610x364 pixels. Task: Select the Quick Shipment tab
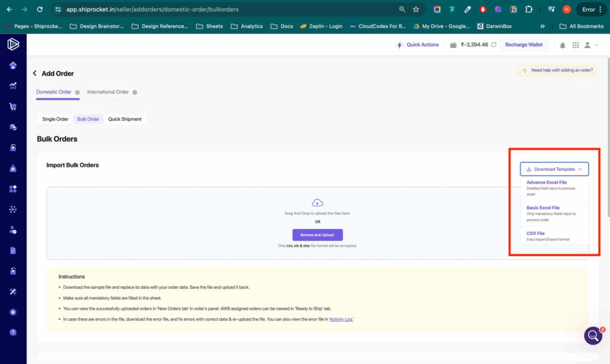pos(125,119)
